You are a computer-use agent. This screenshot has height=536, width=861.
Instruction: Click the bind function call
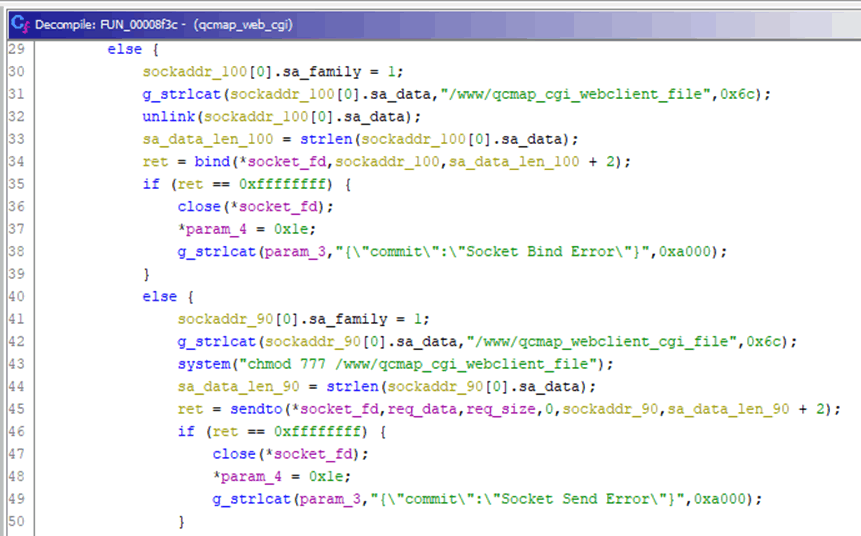(212, 162)
